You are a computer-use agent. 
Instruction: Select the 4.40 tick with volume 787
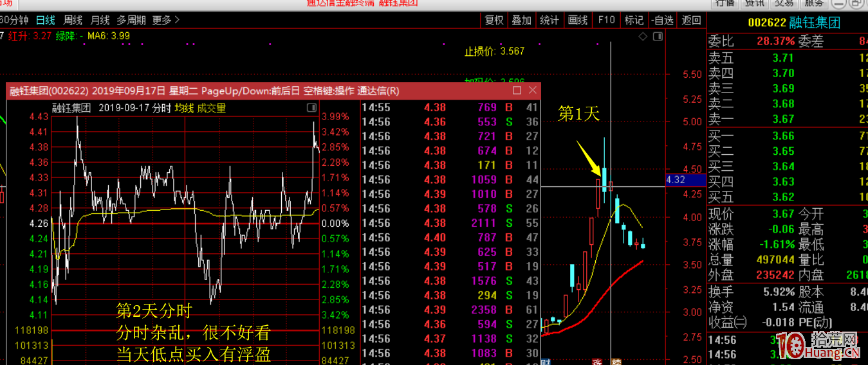450,238
